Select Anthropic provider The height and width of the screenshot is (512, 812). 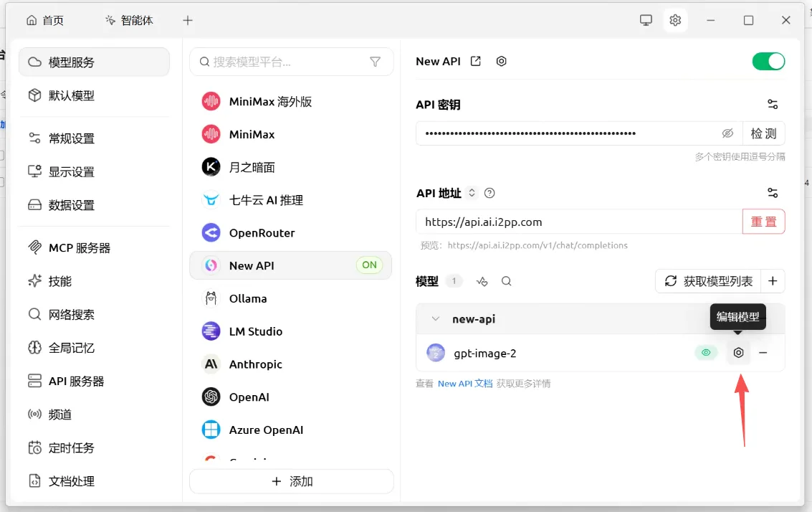pyautogui.click(x=290, y=364)
